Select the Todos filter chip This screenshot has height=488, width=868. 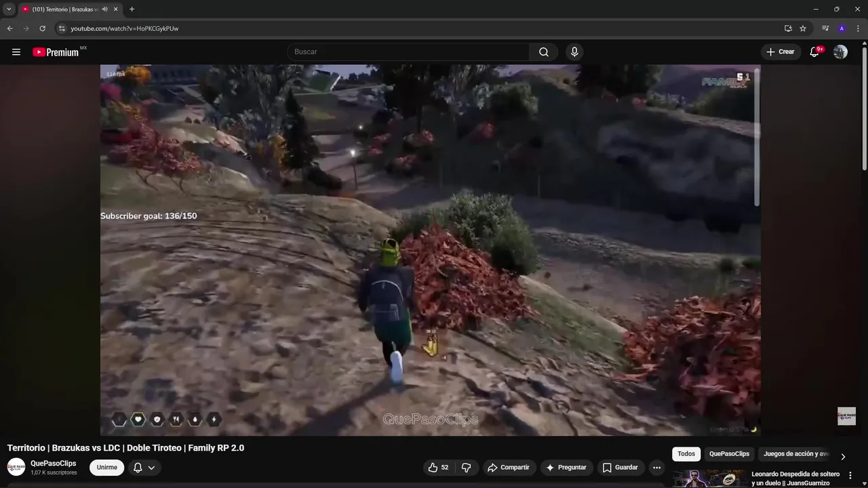[686, 454]
